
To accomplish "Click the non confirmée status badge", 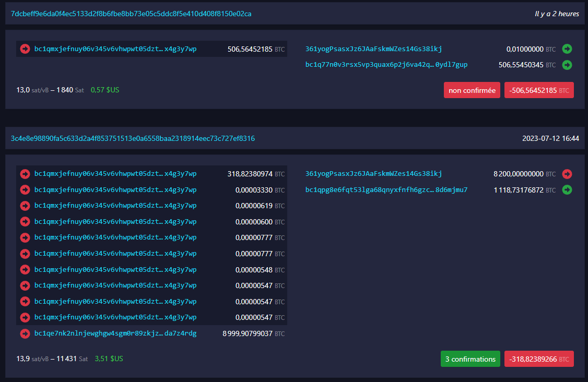I will [x=472, y=90].
